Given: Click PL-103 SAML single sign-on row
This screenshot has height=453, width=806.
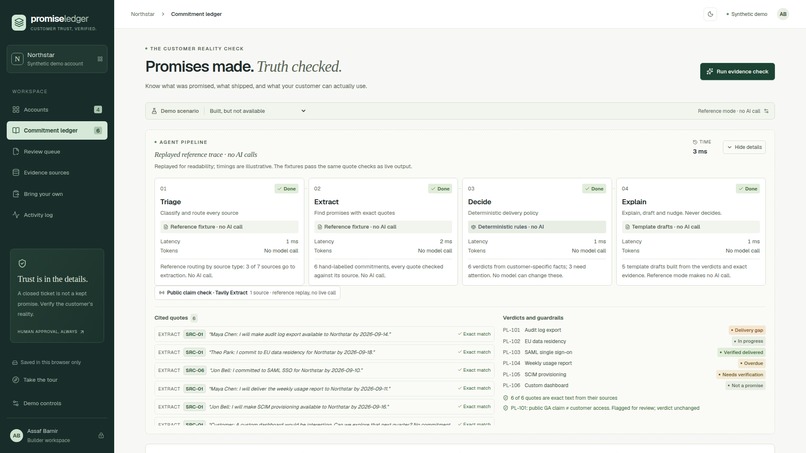Looking at the screenshot, I should [x=634, y=352].
